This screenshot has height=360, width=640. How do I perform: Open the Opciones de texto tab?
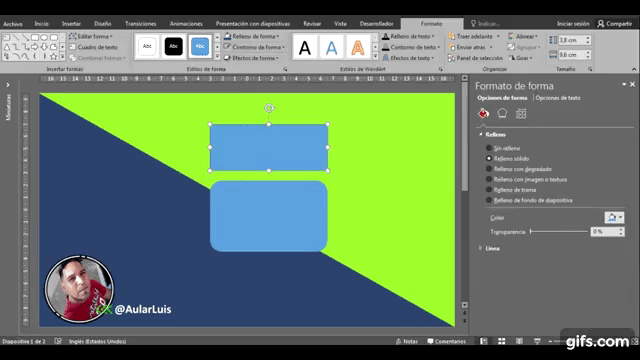pos(558,98)
